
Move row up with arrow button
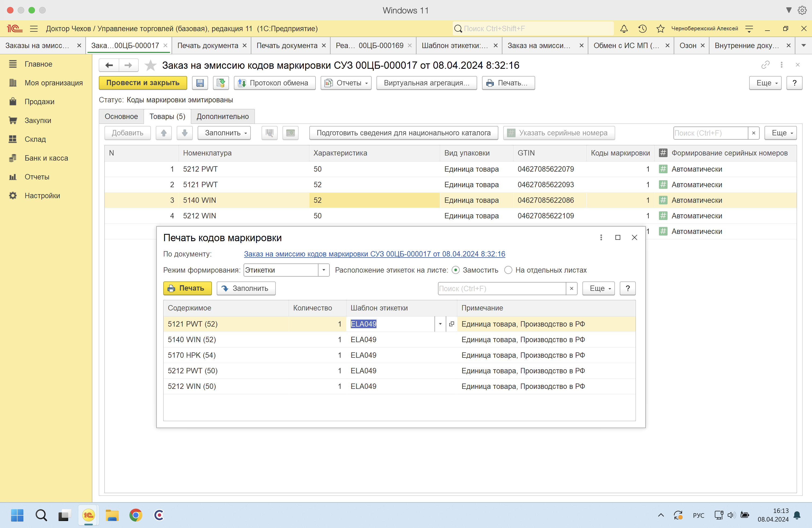(x=164, y=133)
